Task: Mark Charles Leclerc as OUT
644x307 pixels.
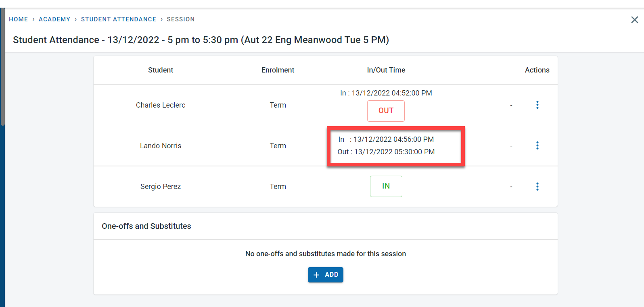Action: pyautogui.click(x=386, y=111)
